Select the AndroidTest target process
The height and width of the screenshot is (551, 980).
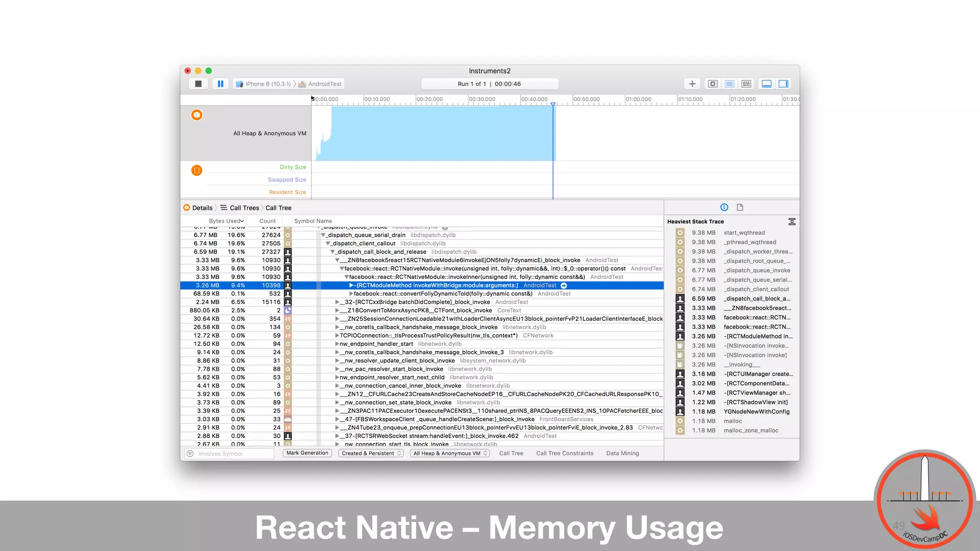[x=320, y=84]
